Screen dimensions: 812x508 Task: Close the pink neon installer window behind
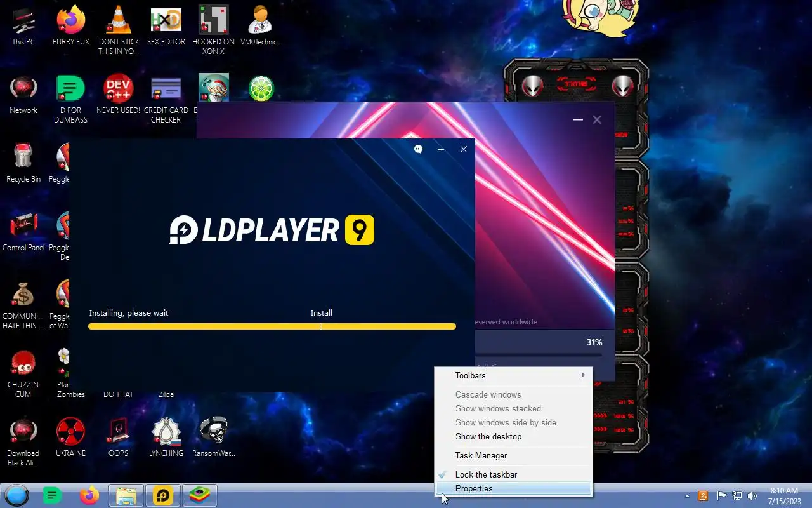[x=597, y=119]
